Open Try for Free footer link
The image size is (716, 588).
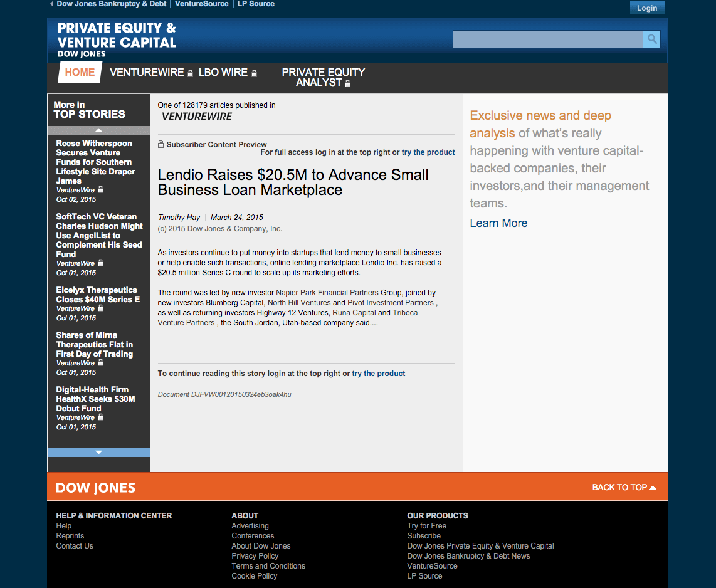click(x=427, y=526)
